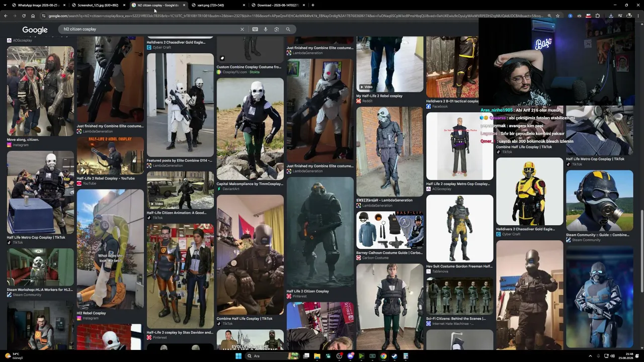644x362 pixels.
Task: Open Discord from the taskbar
Action: (x=350, y=356)
